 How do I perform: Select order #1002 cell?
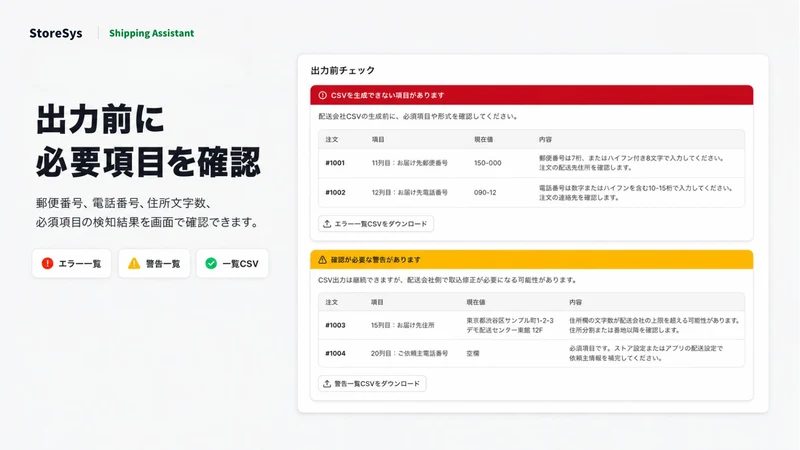(335, 192)
